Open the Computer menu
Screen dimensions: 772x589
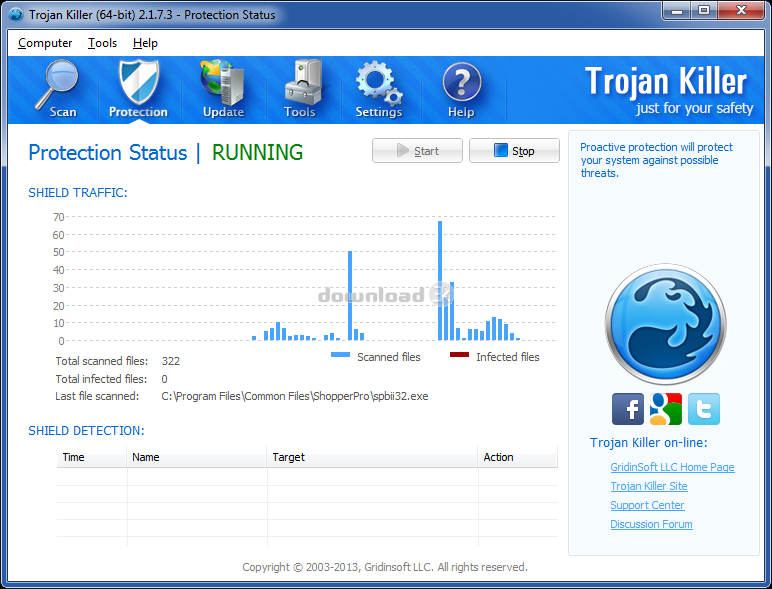coord(45,43)
